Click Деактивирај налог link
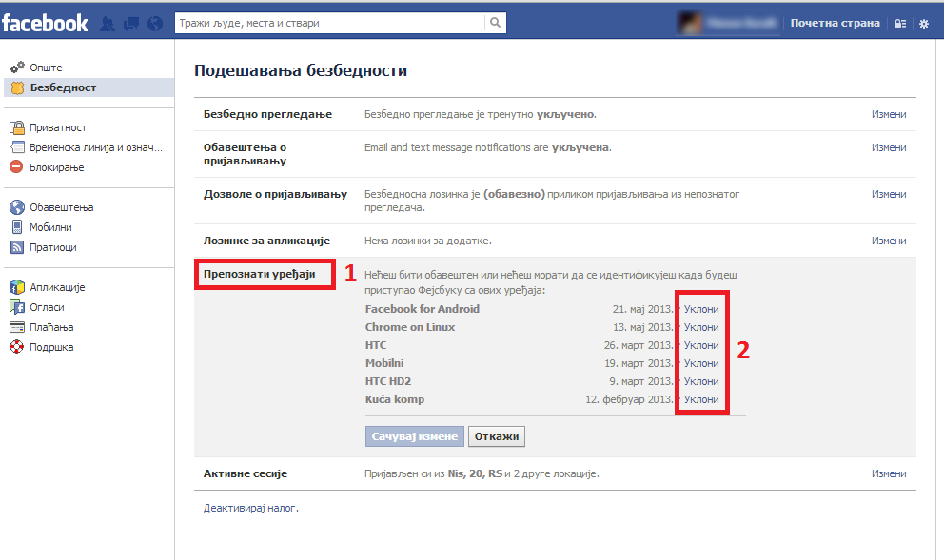Screen dimensions: 944x560 pyautogui.click(x=250, y=509)
